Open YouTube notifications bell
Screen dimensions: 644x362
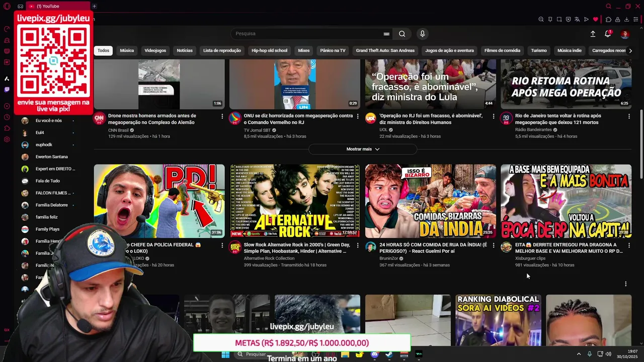coord(608,34)
